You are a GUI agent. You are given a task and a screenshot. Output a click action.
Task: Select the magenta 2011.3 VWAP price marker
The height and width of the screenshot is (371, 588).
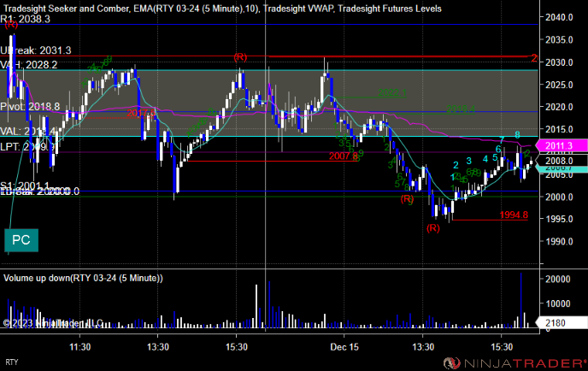tap(561, 146)
